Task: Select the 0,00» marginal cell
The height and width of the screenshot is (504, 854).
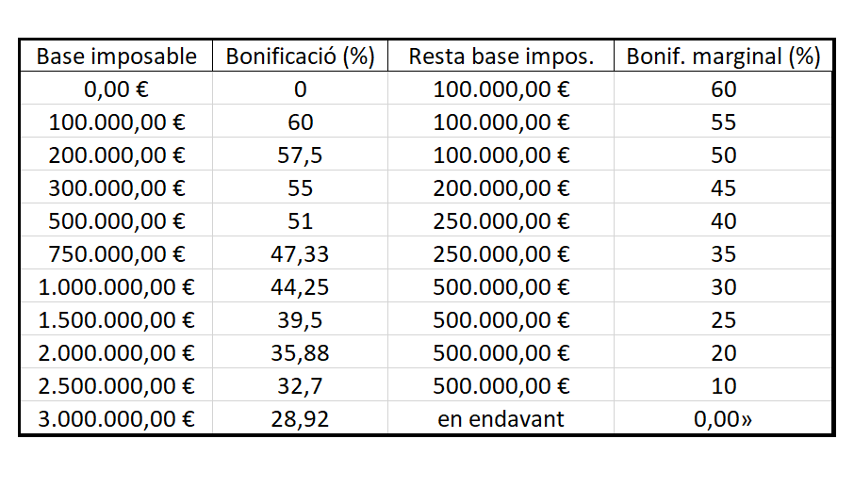Action: 723,418
